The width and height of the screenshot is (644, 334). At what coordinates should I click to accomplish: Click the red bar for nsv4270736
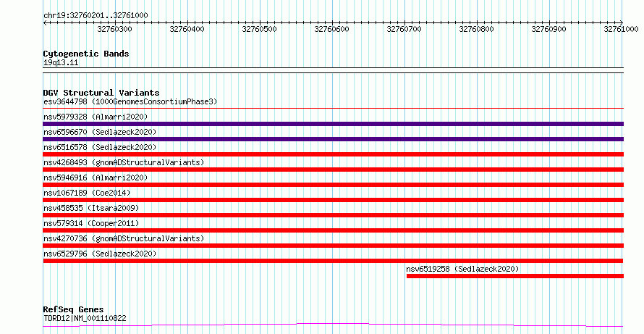333,246
